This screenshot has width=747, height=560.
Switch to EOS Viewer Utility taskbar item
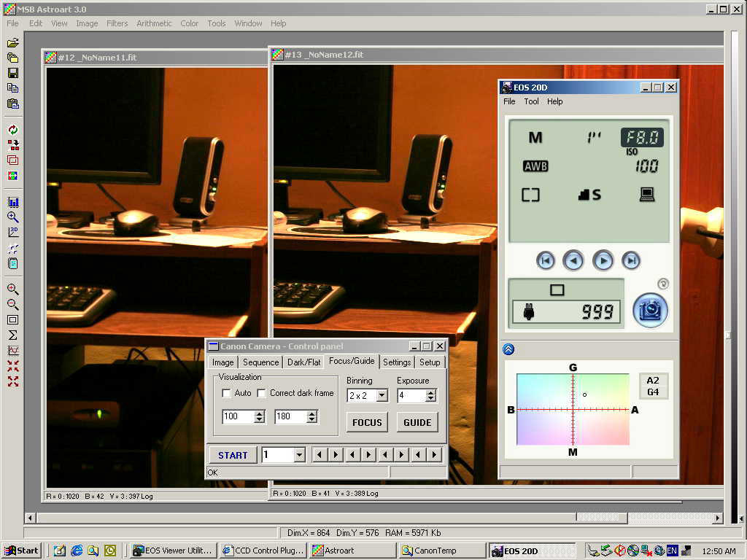(x=174, y=551)
